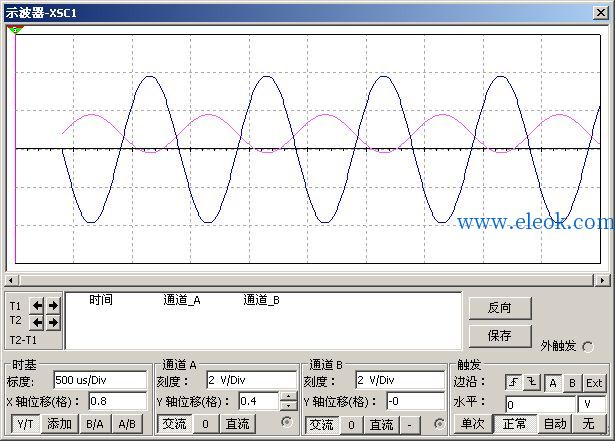Choose 单次 single trigger mode
615x441 pixels.
[x=472, y=424]
